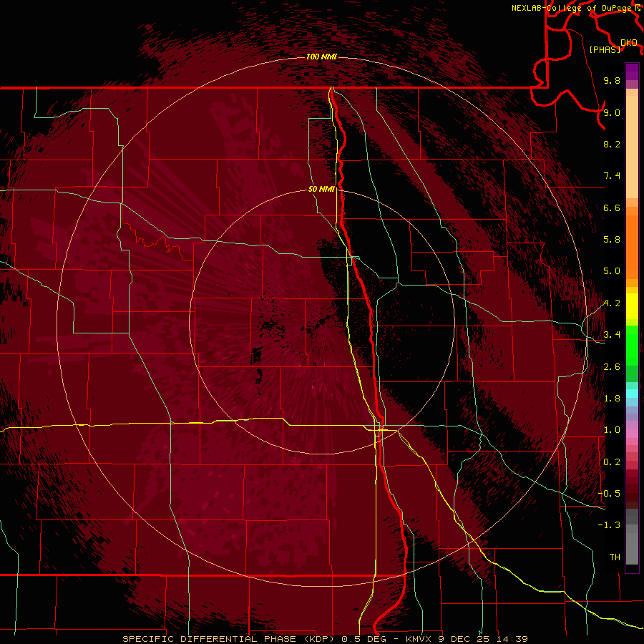This screenshot has height=644, width=644.
Task: Click the 0.2 value on the color scale
Action: 612,462
